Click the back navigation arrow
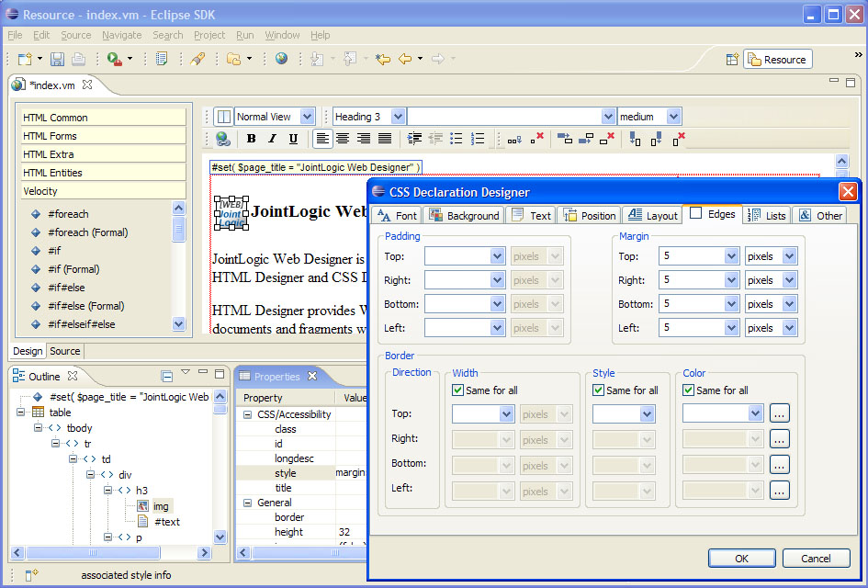 [405, 59]
